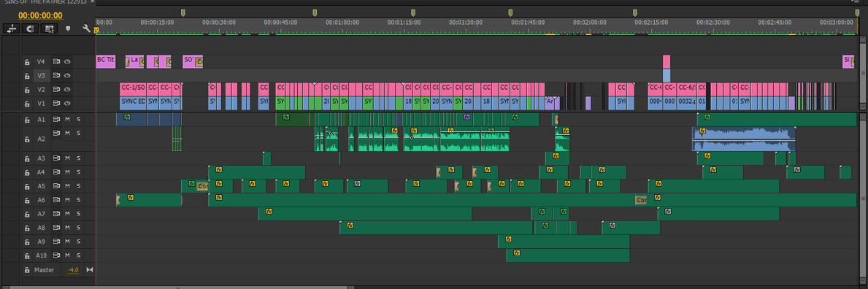
Task: Open Timeline Display Settings wrench
Action: click(x=86, y=28)
